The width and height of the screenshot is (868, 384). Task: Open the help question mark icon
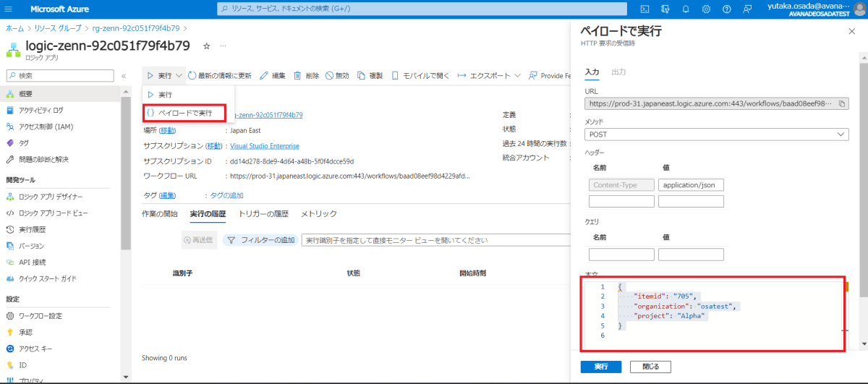726,9
